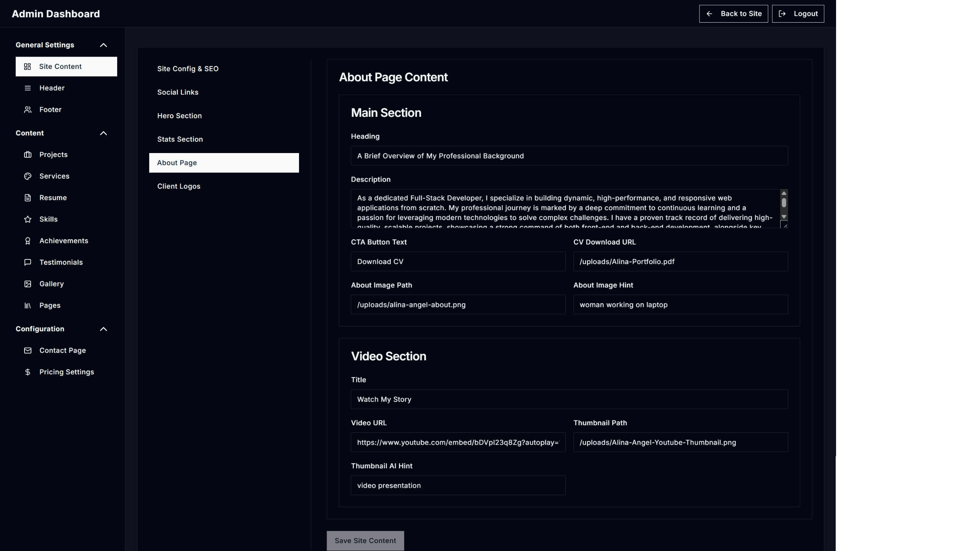Select the Pricing Settings dollar icon

(27, 372)
